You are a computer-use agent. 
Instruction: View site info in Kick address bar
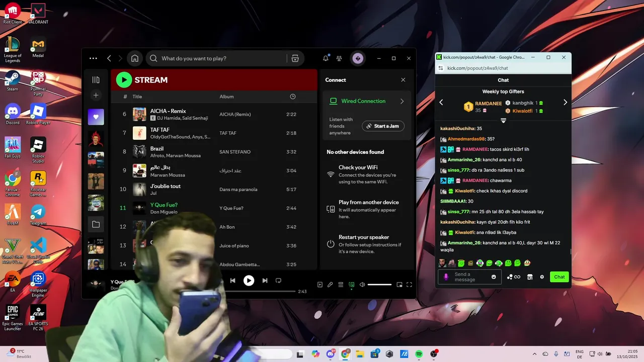(x=441, y=68)
